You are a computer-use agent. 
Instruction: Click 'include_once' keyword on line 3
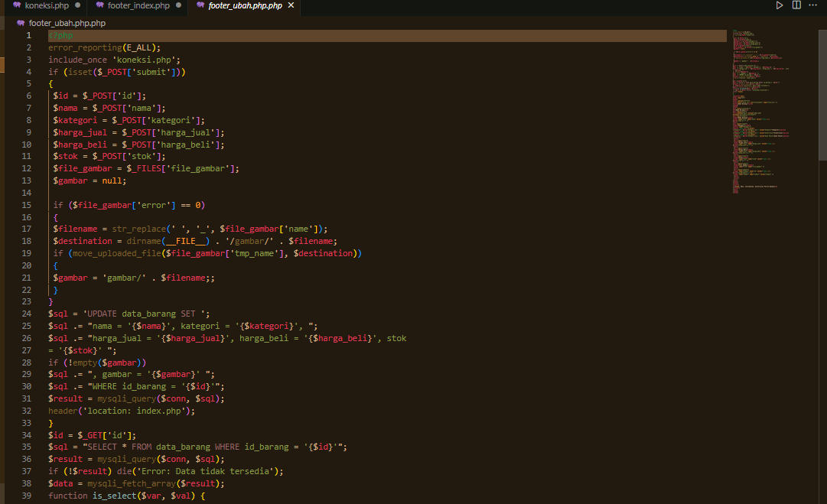pyautogui.click(x=77, y=60)
